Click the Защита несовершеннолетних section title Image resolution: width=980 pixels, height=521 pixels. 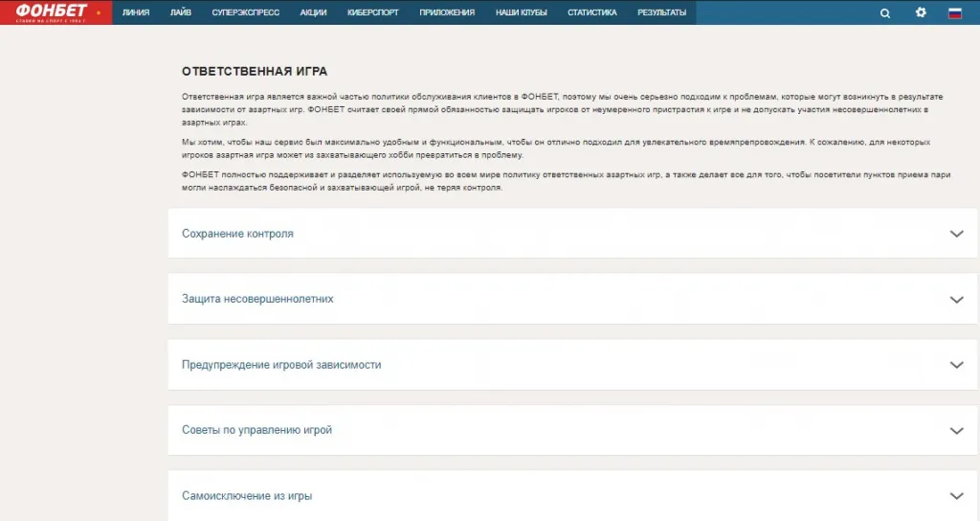(257, 299)
